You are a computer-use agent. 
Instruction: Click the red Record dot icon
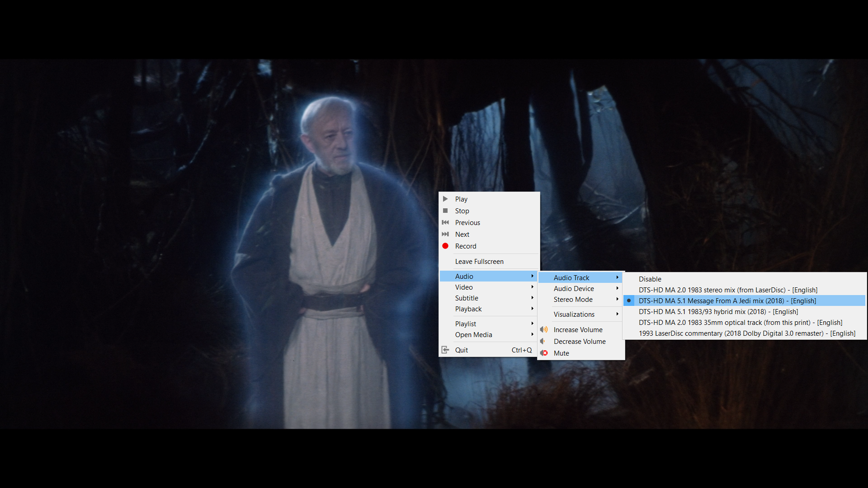445,246
